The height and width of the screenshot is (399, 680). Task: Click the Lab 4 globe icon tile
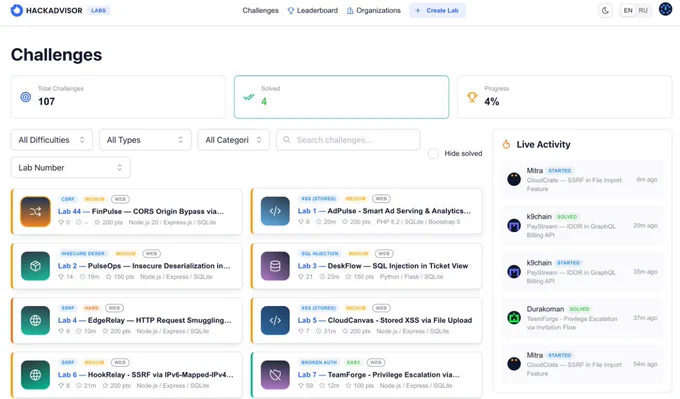(36, 321)
